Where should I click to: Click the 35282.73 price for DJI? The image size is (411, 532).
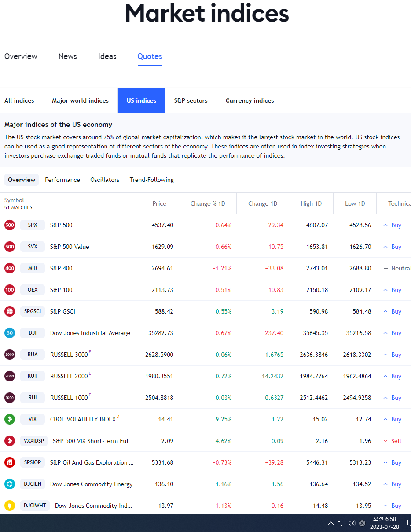161,333
